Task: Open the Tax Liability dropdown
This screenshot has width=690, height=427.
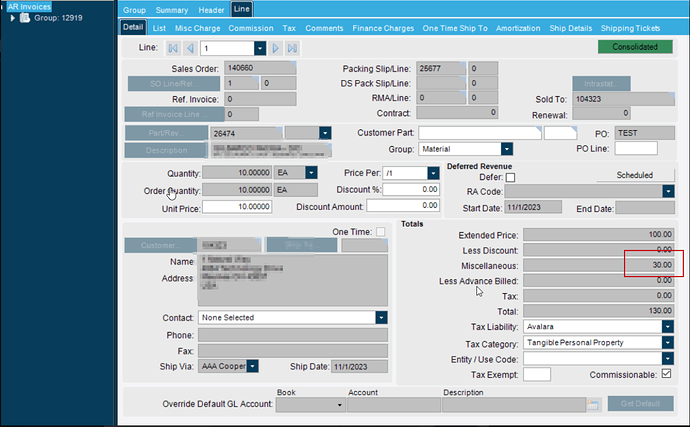Action: click(668, 327)
